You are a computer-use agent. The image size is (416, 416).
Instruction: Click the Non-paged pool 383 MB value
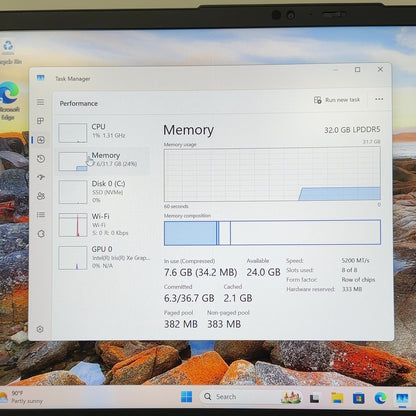point(224,324)
